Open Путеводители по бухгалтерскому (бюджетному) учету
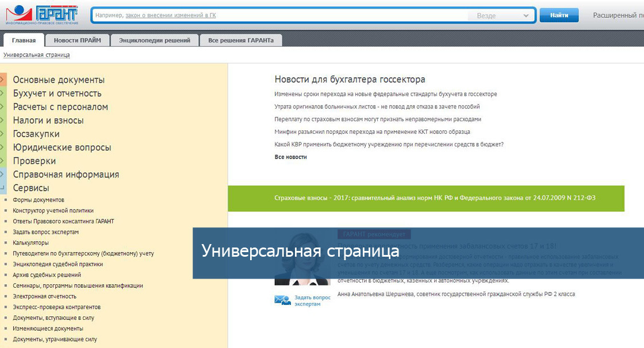Screen dimensions: 644x348 (x=83, y=254)
